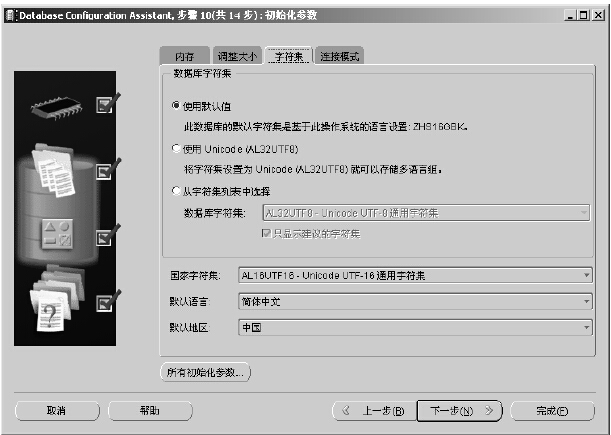Click the question mark document folders icon
Image resolution: width=611 pixels, height=435 pixels.
tap(57, 298)
